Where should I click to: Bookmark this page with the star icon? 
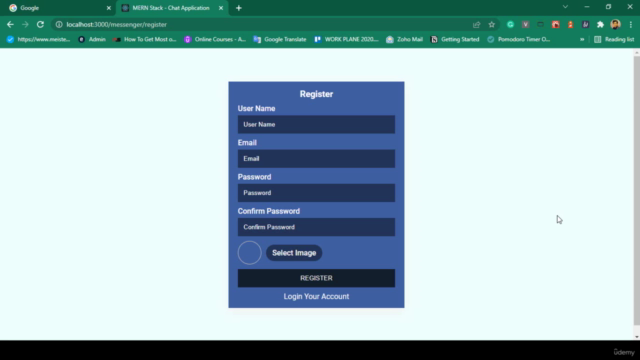pos(491,24)
